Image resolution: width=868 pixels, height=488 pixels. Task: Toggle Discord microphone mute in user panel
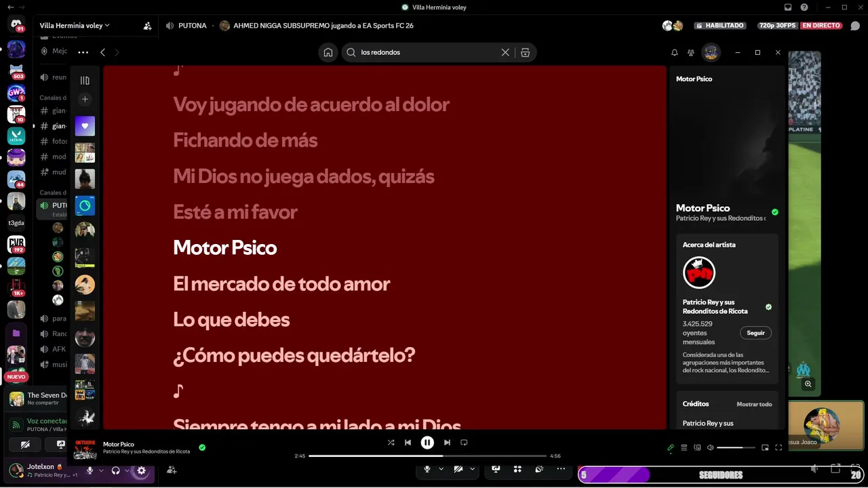click(x=90, y=470)
